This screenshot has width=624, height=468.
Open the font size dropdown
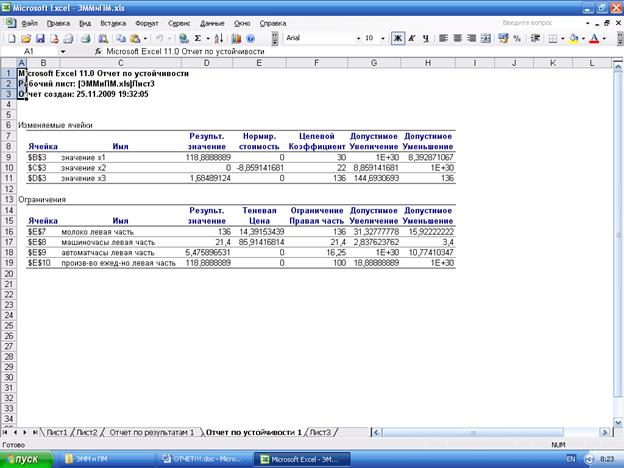pos(383,38)
